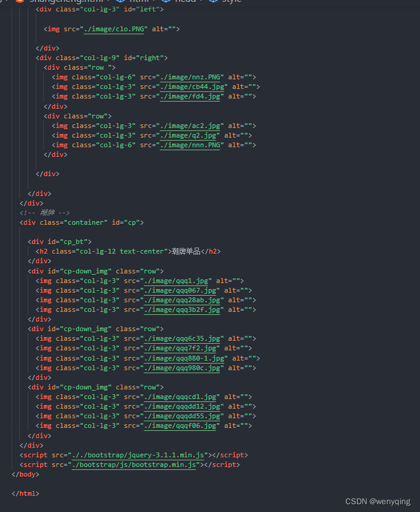Click the closing </h2> tag

tap(211, 251)
